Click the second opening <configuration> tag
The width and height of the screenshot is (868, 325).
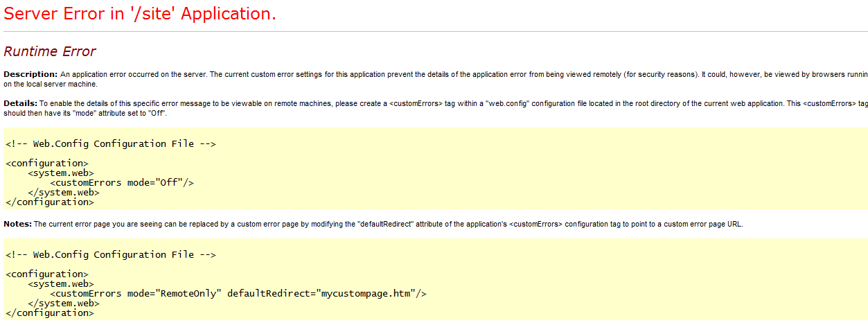[x=47, y=274]
